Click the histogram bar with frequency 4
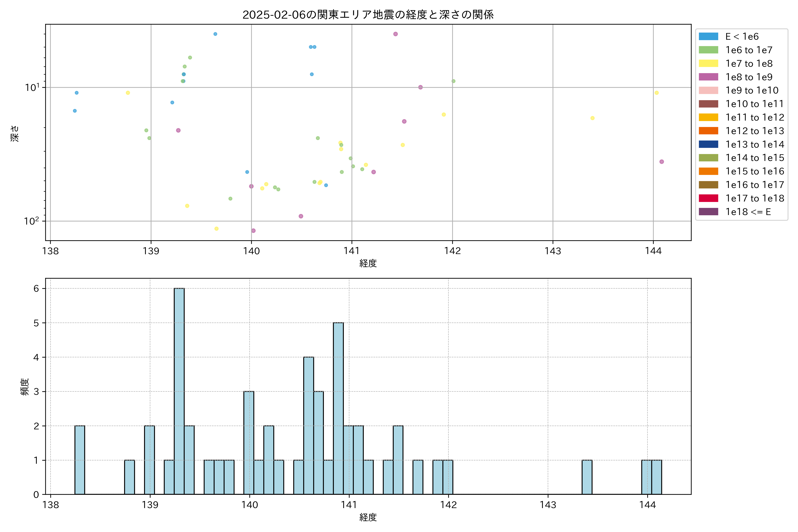This screenshot has width=798, height=532. pos(308,425)
